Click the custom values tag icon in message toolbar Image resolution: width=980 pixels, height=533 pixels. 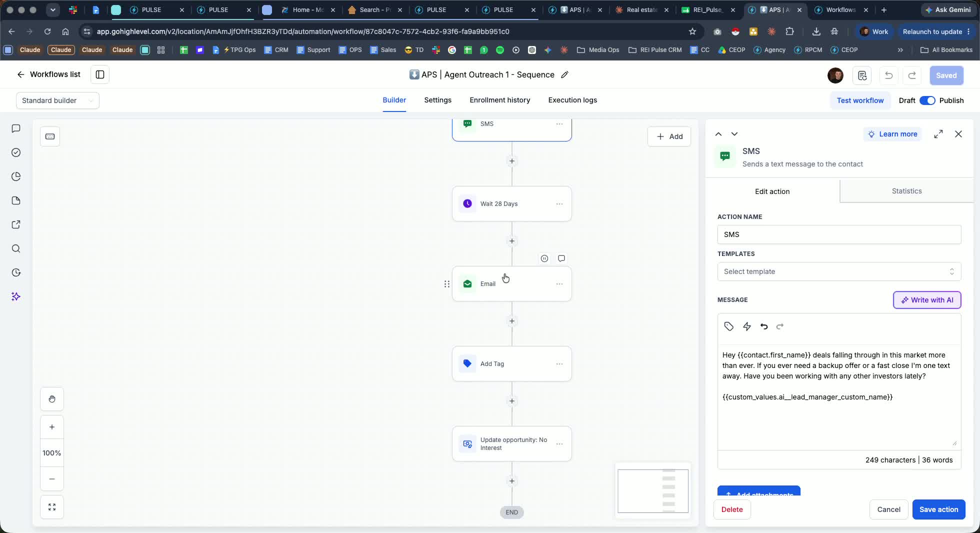point(729,326)
